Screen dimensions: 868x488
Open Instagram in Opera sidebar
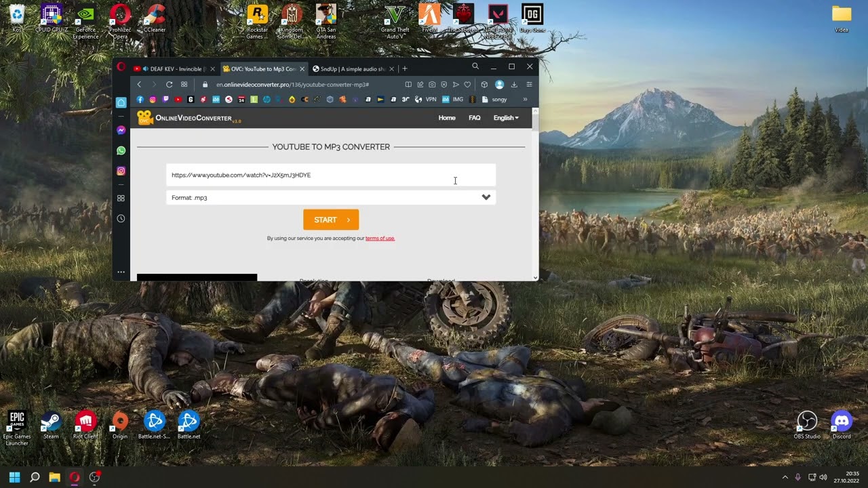121,171
